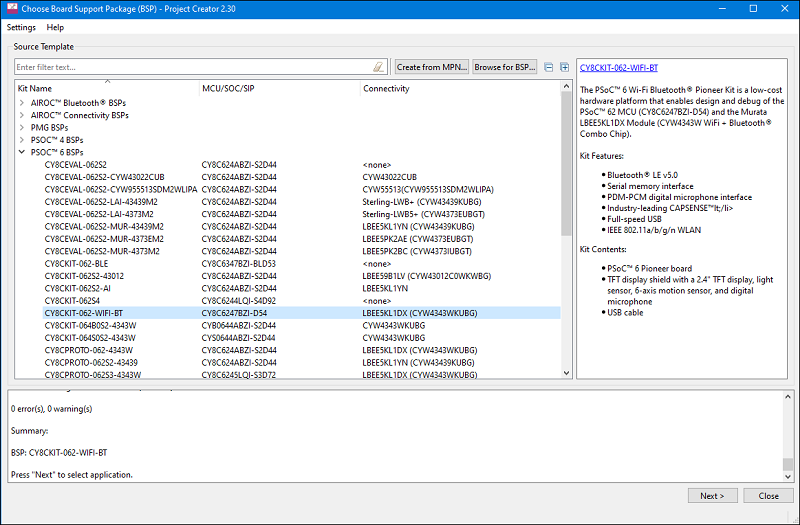Click the Close button
The height and width of the screenshot is (525, 800).
point(768,495)
